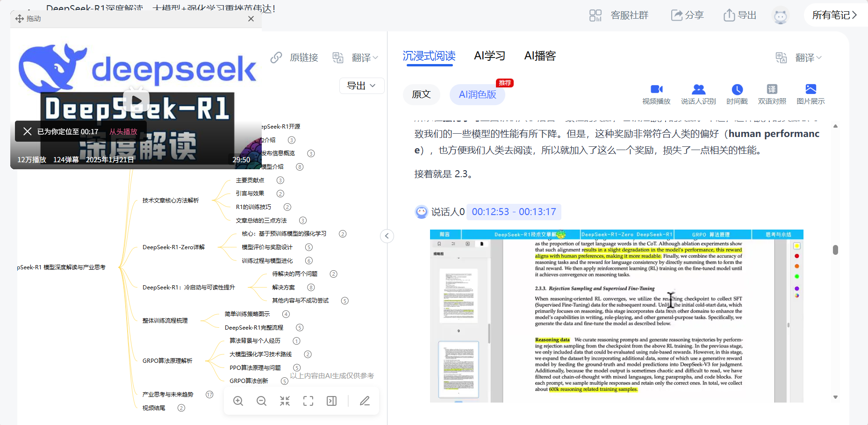Image resolution: width=868 pixels, height=425 pixels.
Task: Open 所有笔记 all notes
Action: coord(834,15)
